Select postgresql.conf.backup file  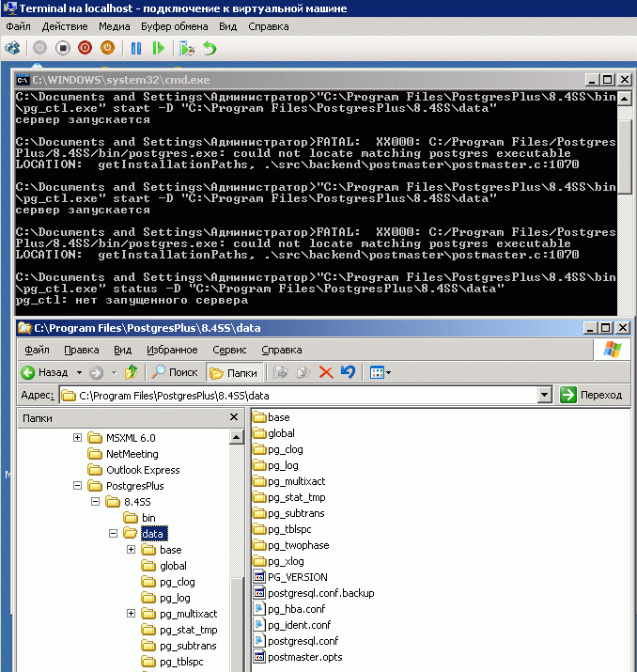pos(314,593)
